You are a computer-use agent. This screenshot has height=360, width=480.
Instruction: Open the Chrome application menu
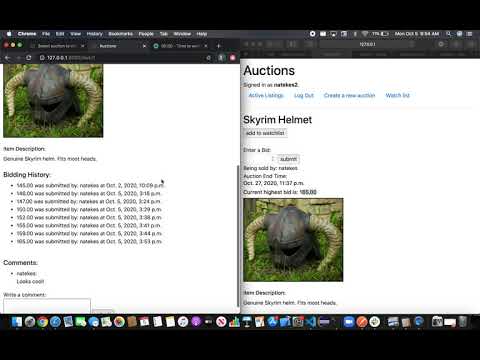[x=27, y=34]
